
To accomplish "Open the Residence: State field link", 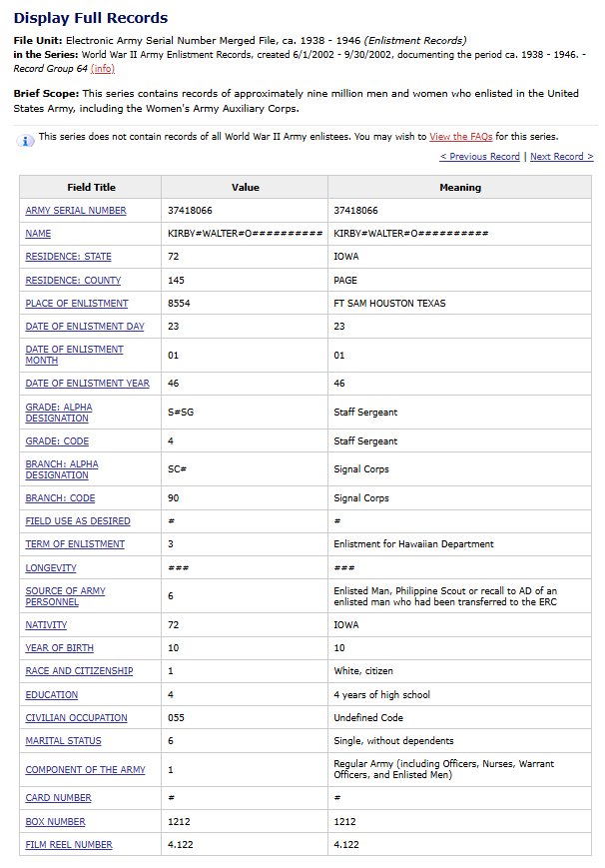I will click(x=68, y=257).
